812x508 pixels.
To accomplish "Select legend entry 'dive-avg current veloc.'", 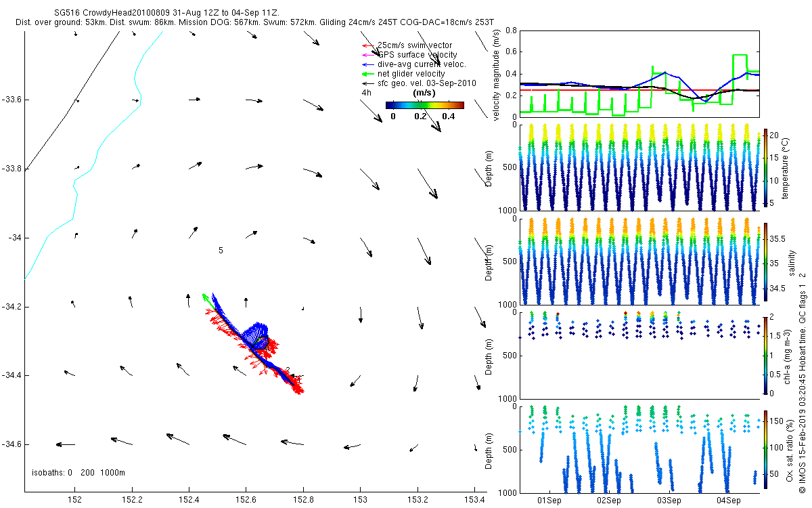I will tap(422, 64).
